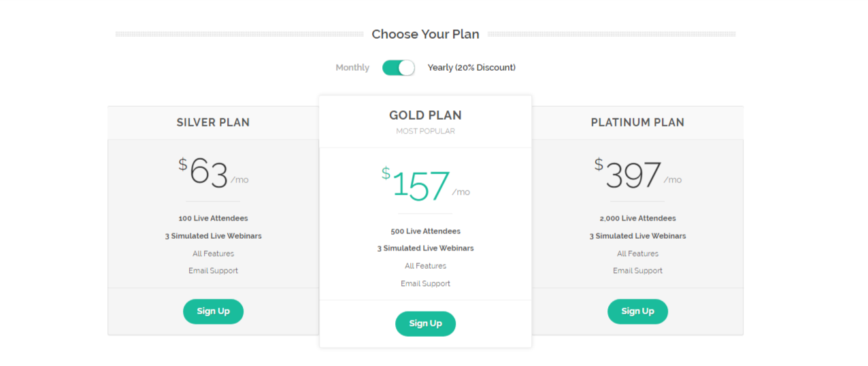The image size is (868, 366).
Task: Click Email Support in the Gold Plan
Action: click(425, 284)
